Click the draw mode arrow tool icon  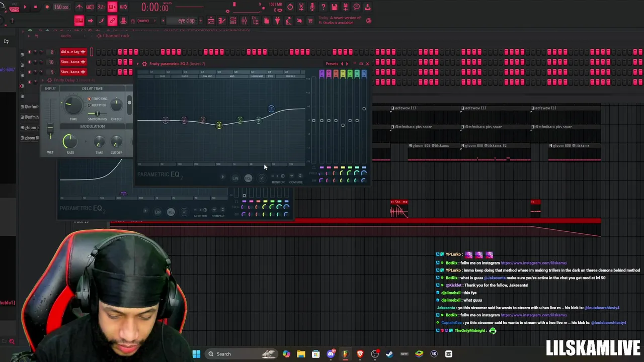[90, 21]
